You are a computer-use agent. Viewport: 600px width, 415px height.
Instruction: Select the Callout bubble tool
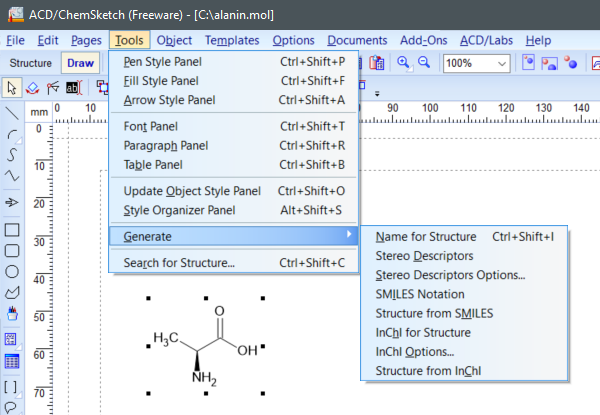point(11,407)
